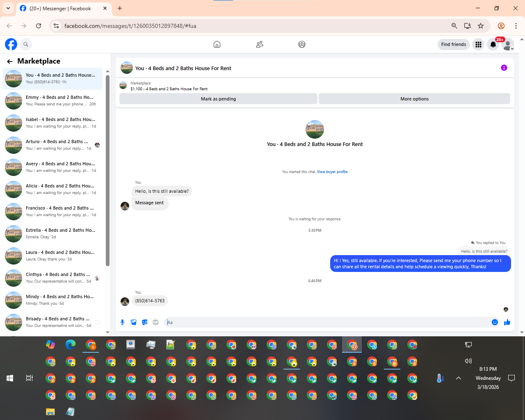Screen dimensions: 525x420
Task: Open Laura's conversation
Action: pos(52,256)
